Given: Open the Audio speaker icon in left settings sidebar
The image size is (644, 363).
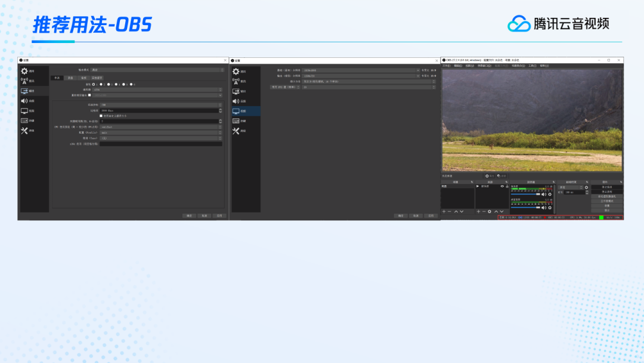Looking at the screenshot, I should click(x=24, y=101).
